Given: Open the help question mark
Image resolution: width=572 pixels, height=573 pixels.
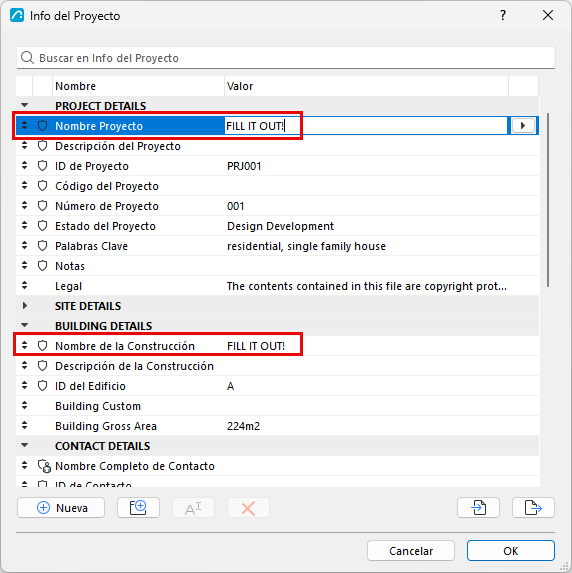Looking at the screenshot, I should [503, 15].
